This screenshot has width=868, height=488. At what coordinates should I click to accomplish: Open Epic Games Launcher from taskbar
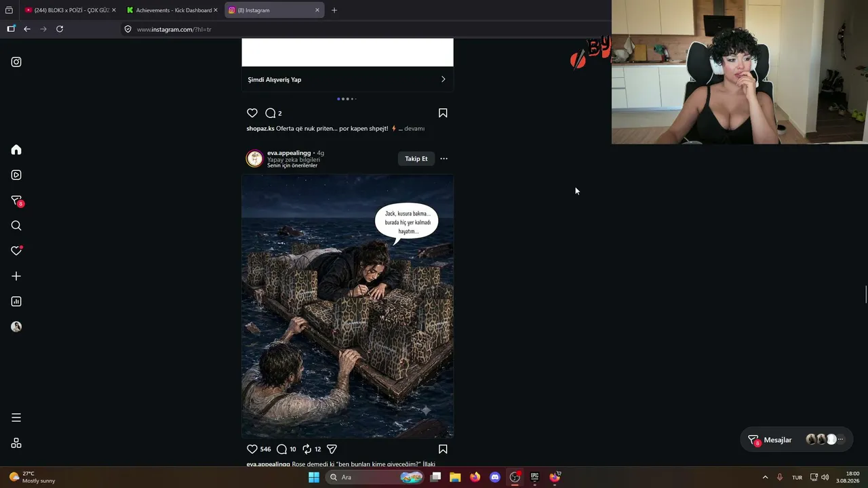coord(535,477)
